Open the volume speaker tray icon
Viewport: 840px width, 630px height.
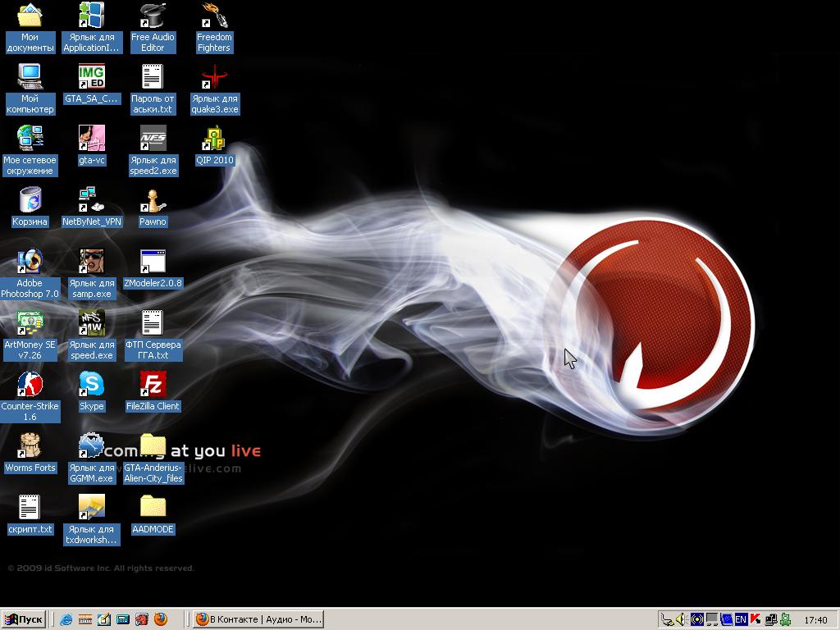(682, 620)
